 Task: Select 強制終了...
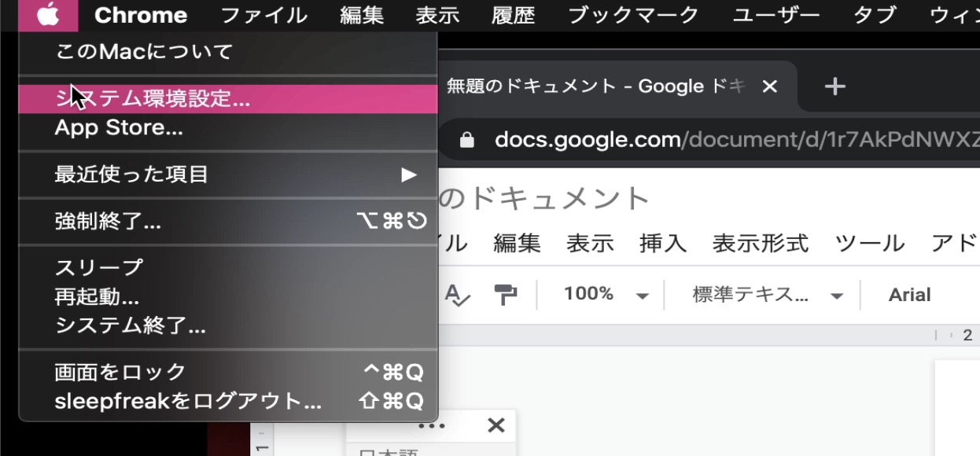click(x=228, y=222)
